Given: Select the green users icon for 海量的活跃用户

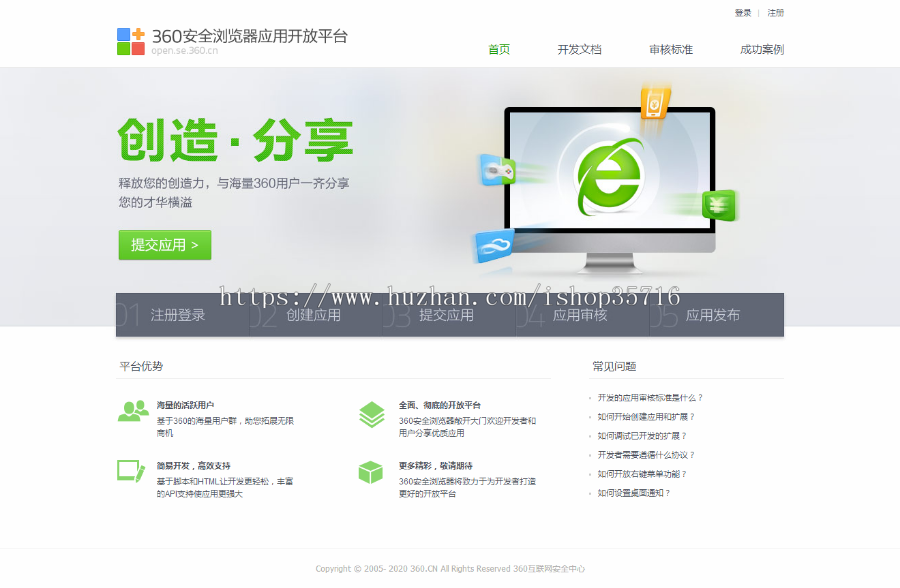Looking at the screenshot, I should [133, 410].
